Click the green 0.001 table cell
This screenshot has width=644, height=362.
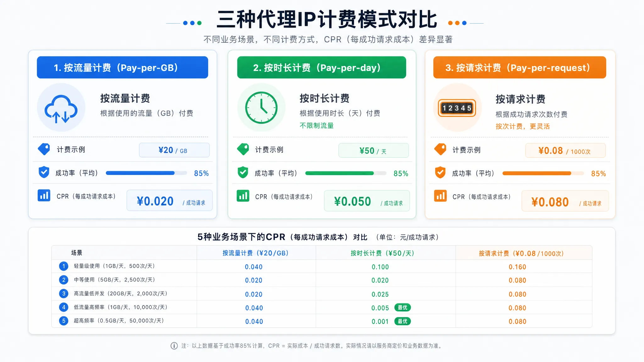pyautogui.click(x=380, y=321)
